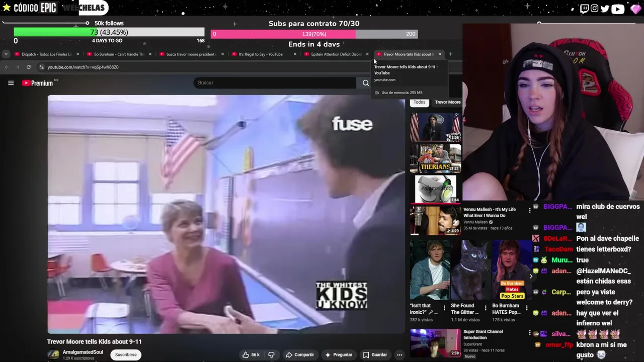Close the It's Illegal to Say tab
Viewport: 644px width, 362px height.
[x=295, y=54]
